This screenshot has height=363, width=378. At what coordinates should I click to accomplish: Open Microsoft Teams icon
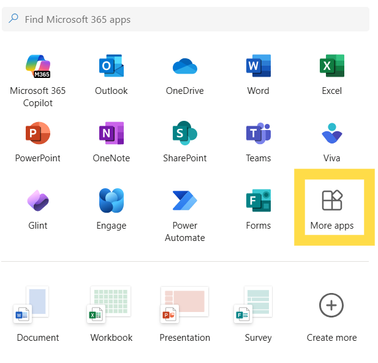(258, 133)
